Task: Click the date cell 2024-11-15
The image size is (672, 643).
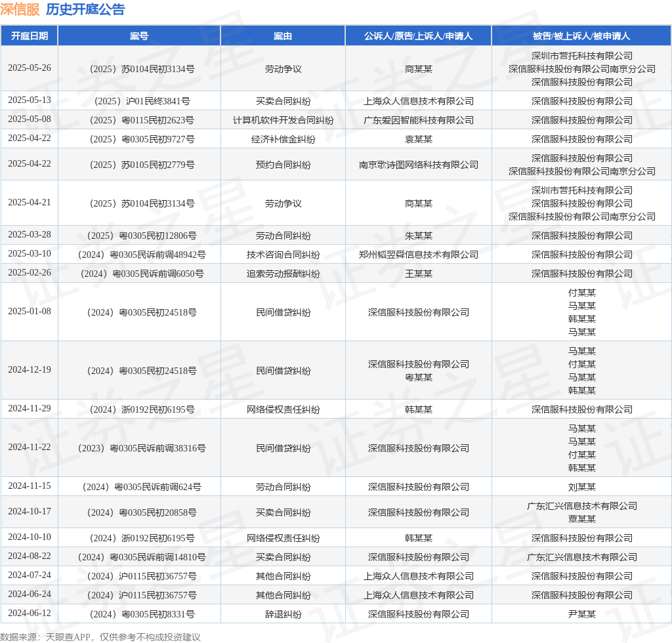Action: pyautogui.click(x=29, y=486)
